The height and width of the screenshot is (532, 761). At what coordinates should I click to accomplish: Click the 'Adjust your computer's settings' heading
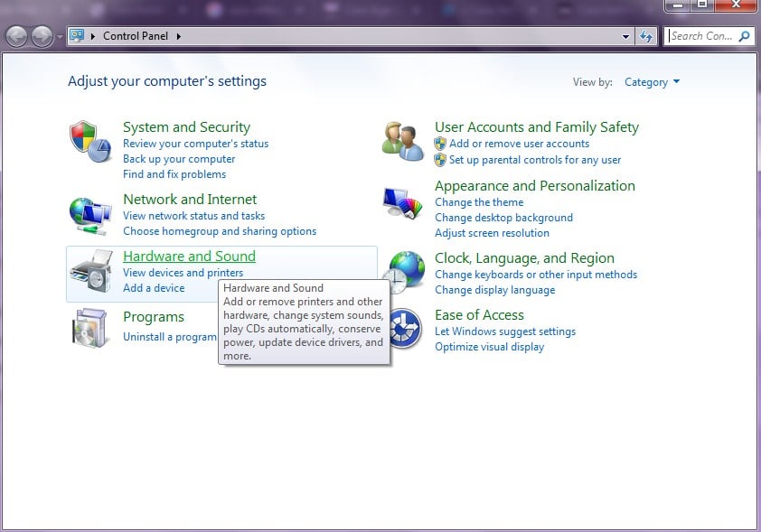point(167,81)
